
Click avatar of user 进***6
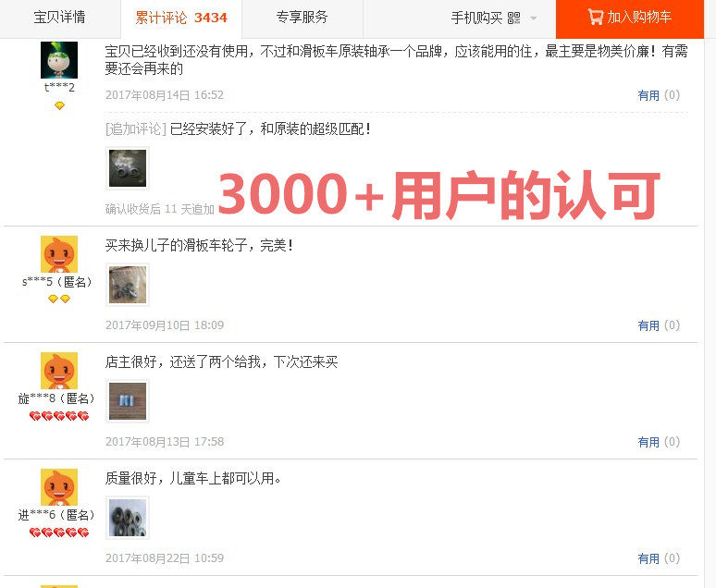(59, 486)
